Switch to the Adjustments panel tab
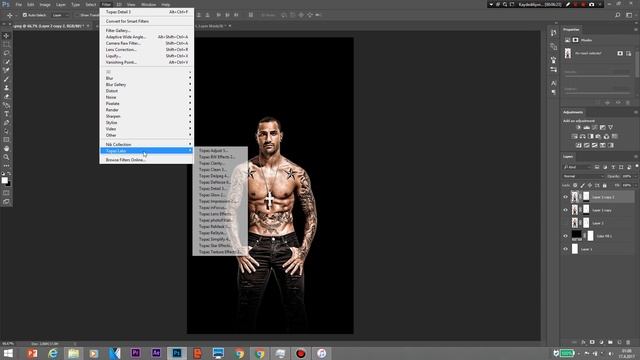This screenshot has width=640, height=360. click(573, 112)
